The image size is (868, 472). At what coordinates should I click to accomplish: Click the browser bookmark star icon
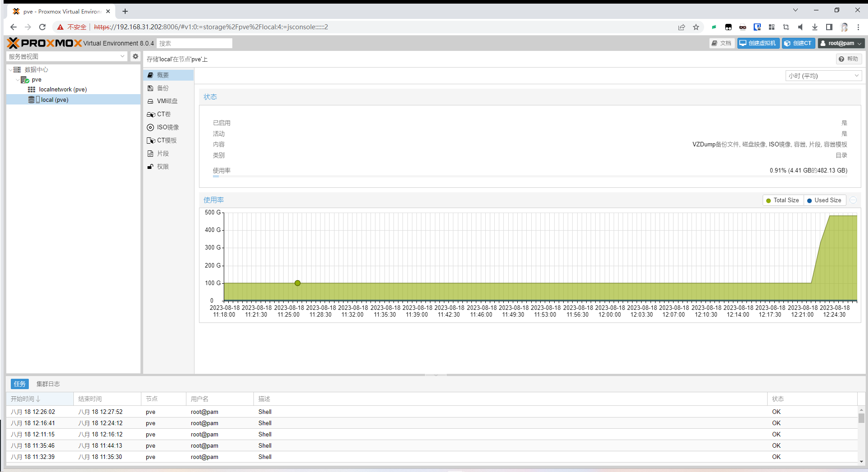(x=696, y=27)
